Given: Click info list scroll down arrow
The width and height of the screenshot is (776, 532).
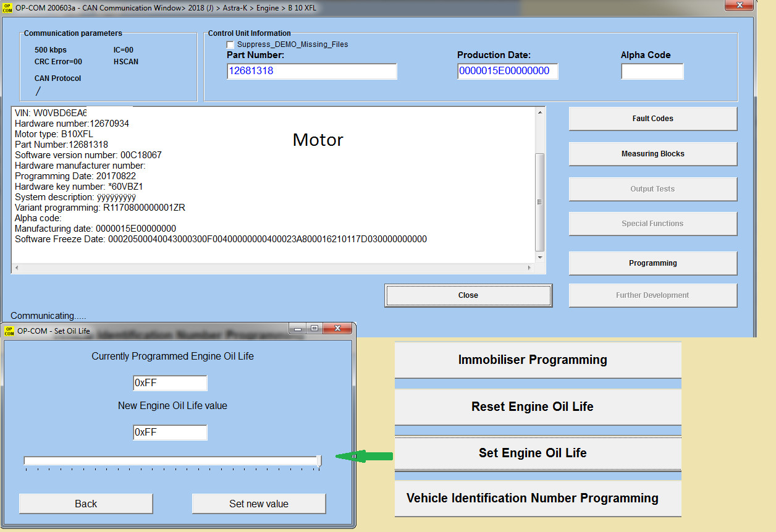Looking at the screenshot, I should click(x=540, y=257).
